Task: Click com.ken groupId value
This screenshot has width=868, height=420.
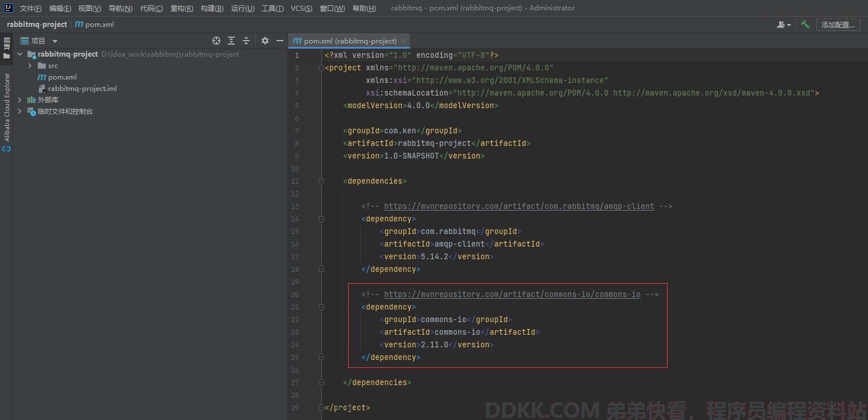Action: pyautogui.click(x=400, y=130)
